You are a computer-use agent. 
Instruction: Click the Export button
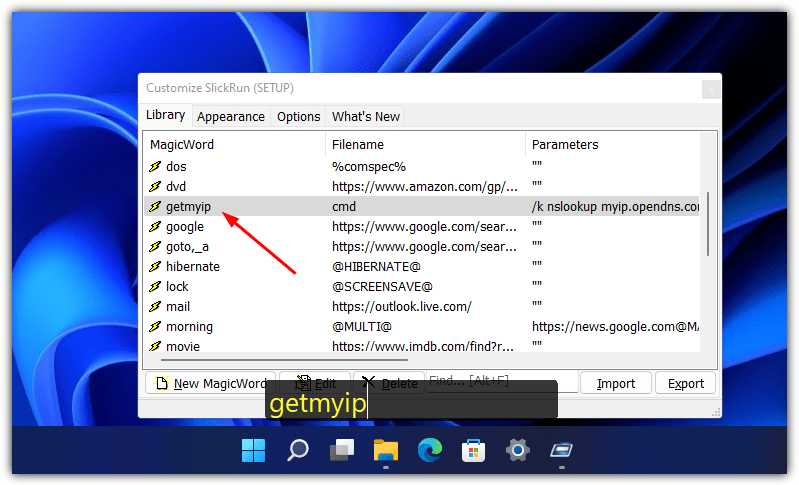tap(685, 383)
